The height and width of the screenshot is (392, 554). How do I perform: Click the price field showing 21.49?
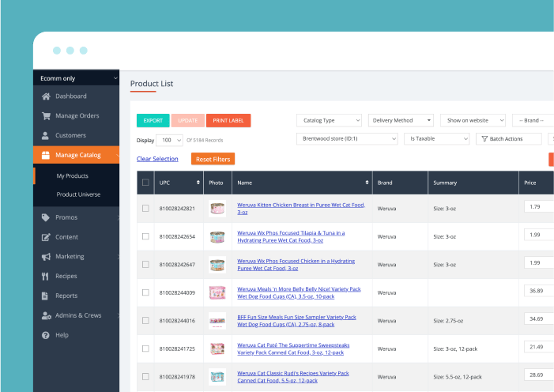[x=539, y=347]
